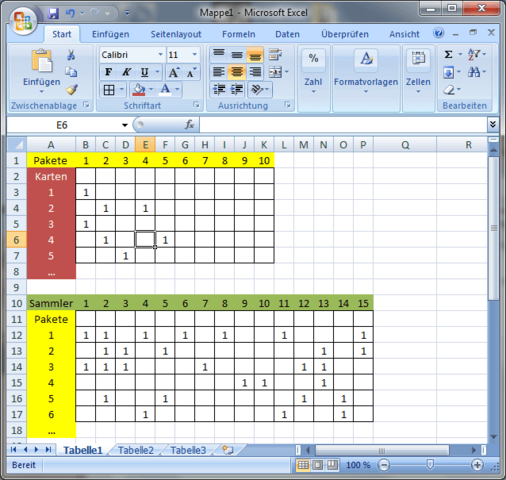506x480 pixels.
Task: Toggle center text alignment
Action: pos(237,72)
